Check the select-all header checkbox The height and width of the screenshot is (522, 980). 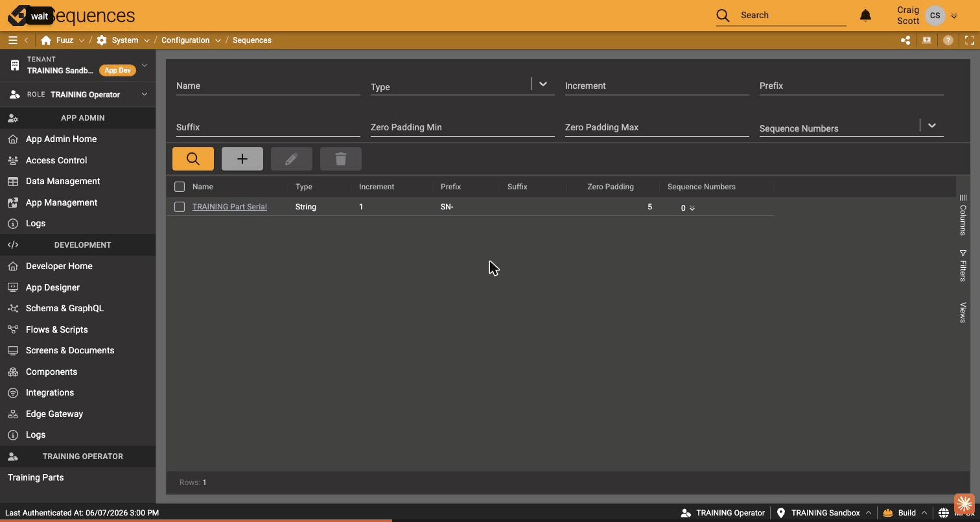pos(180,187)
